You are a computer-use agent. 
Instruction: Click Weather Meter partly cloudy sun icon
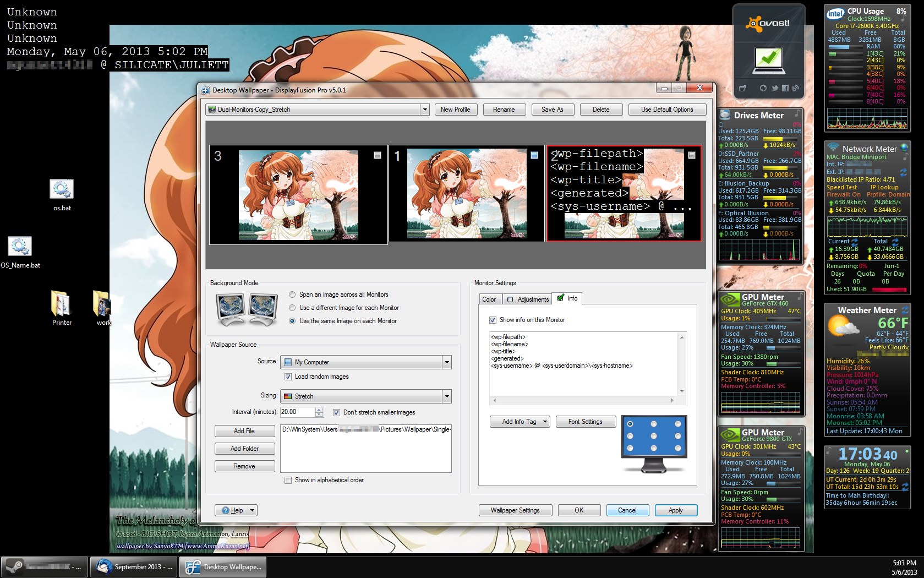click(843, 327)
